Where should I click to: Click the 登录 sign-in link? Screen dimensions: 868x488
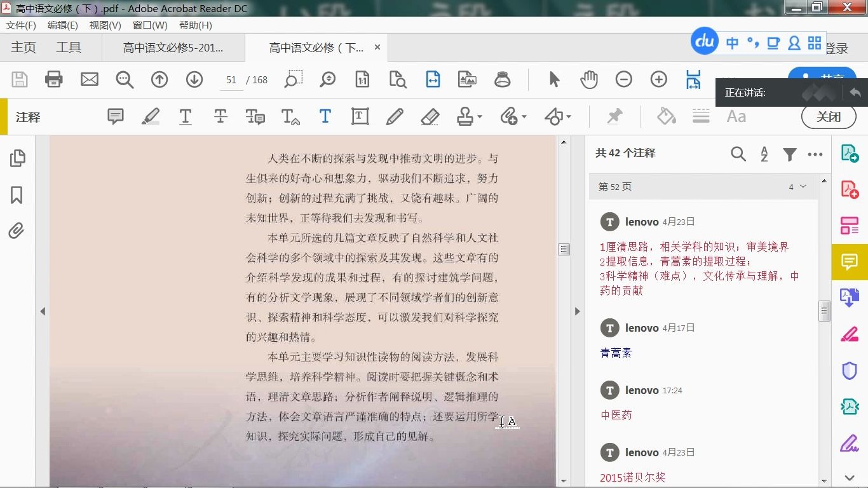pos(837,48)
